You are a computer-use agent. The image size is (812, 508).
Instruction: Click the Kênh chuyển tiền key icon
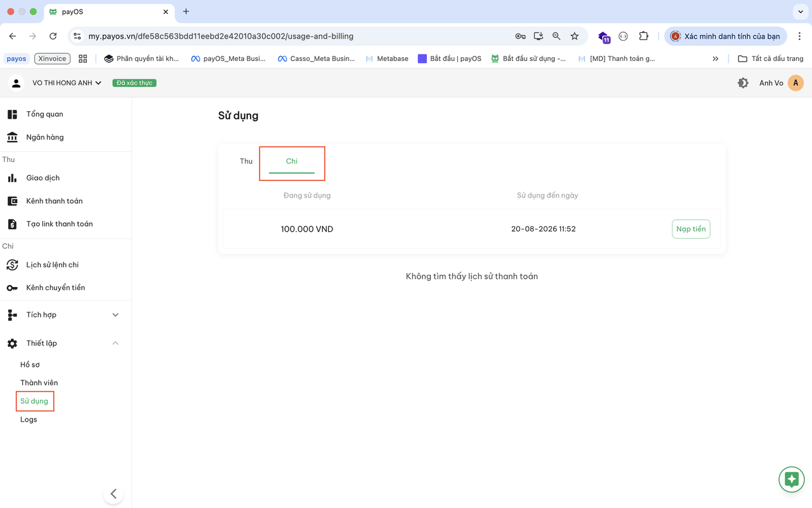[x=12, y=288]
